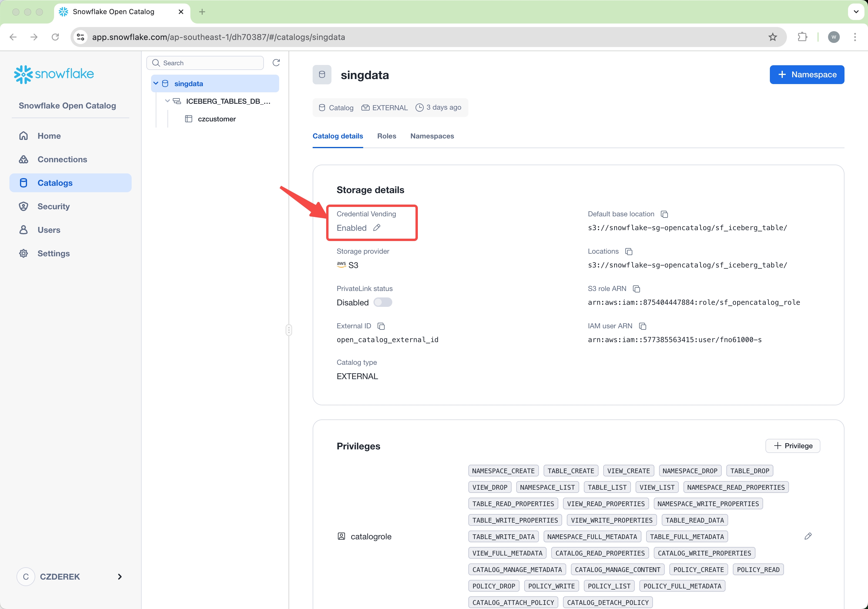
Task: Open Security in sidebar
Action: click(x=71, y=206)
